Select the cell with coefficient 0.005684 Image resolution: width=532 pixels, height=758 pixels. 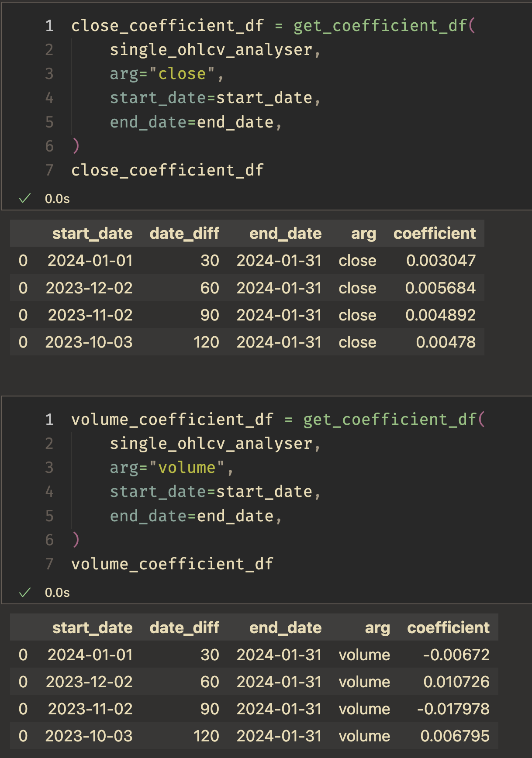coord(440,288)
